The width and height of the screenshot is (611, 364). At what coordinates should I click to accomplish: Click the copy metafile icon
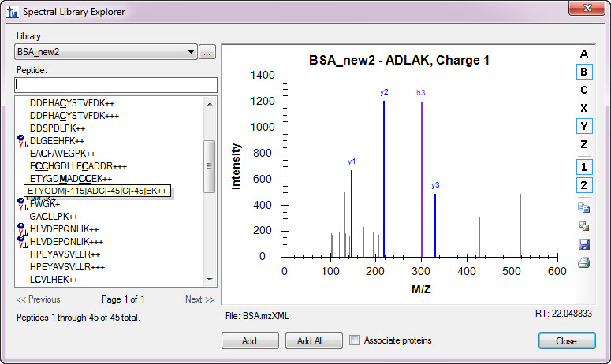(x=583, y=226)
